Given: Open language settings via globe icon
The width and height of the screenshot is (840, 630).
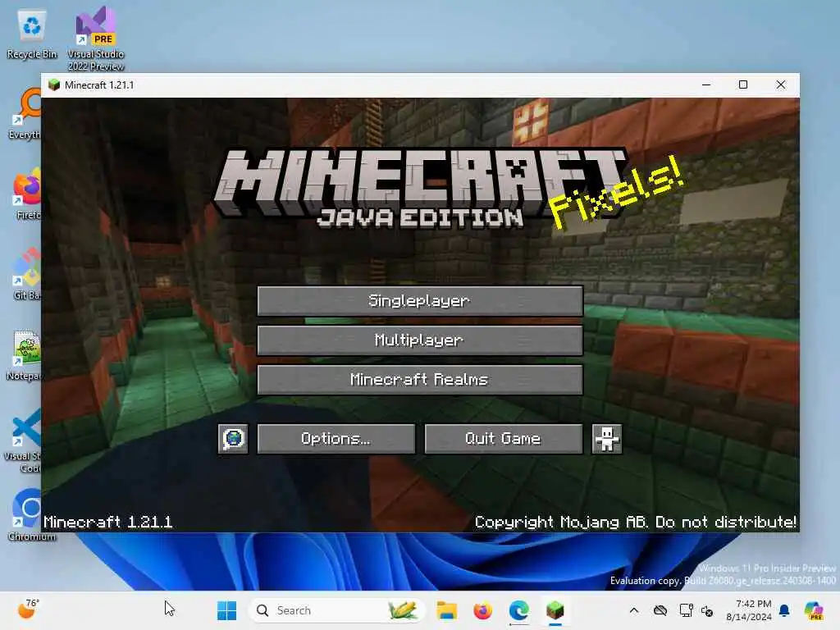Looking at the screenshot, I should click(x=233, y=440).
